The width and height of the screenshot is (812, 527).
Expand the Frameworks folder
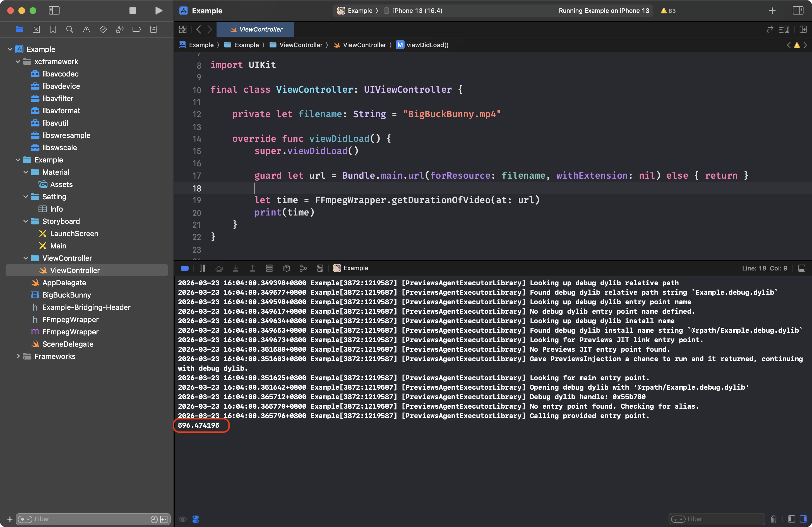point(18,356)
